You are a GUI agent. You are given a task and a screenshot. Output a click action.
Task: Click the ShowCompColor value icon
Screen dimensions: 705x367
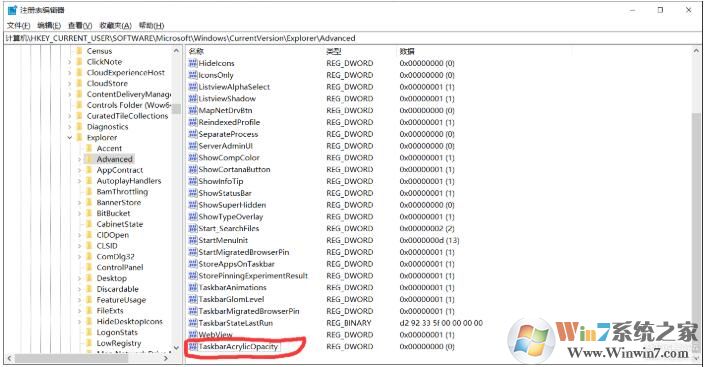193,157
